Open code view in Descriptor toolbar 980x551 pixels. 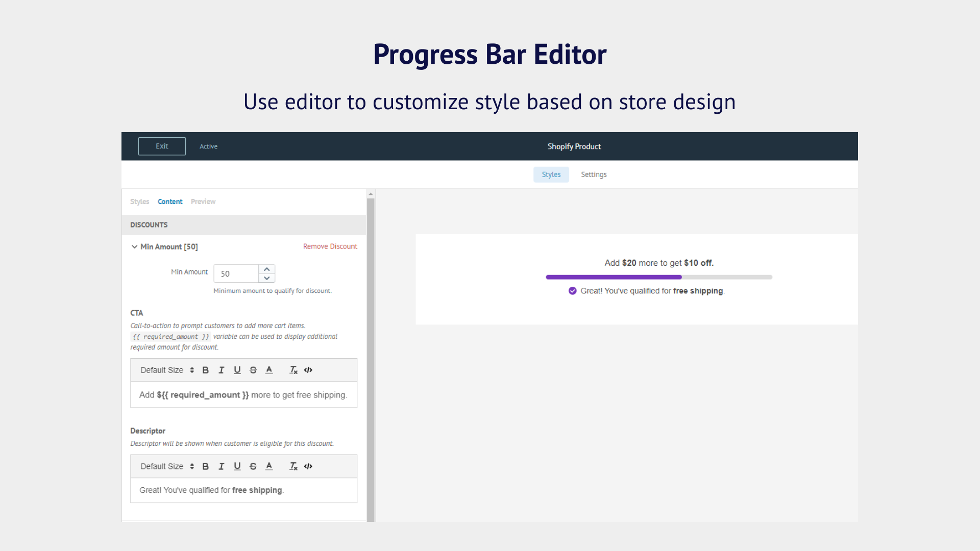pyautogui.click(x=308, y=466)
